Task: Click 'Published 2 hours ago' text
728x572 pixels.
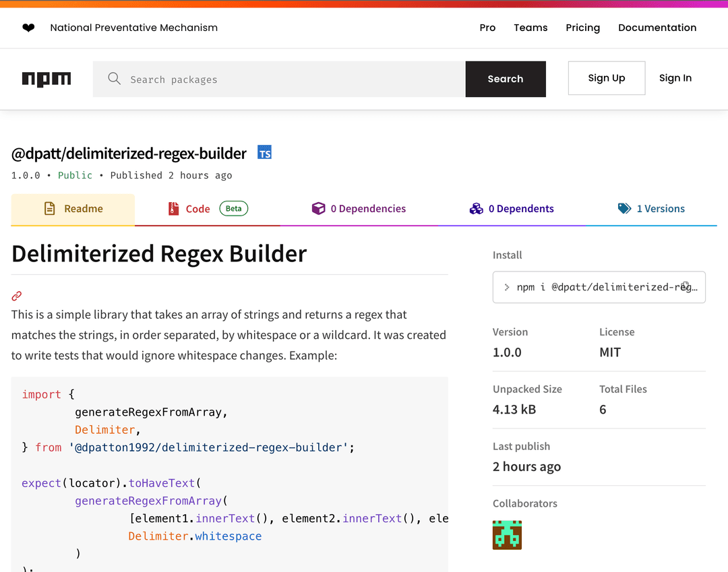Action: pyautogui.click(x=171, y=175)
